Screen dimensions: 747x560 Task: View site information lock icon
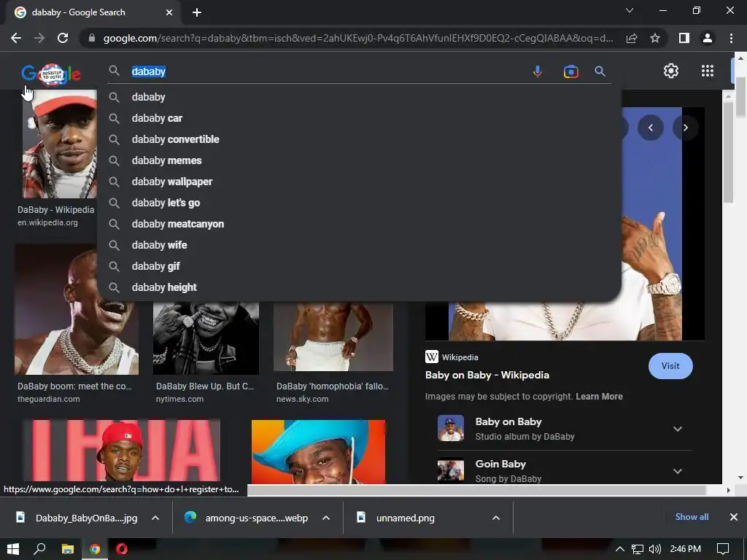pyautogui.click(x=92, y=38)
